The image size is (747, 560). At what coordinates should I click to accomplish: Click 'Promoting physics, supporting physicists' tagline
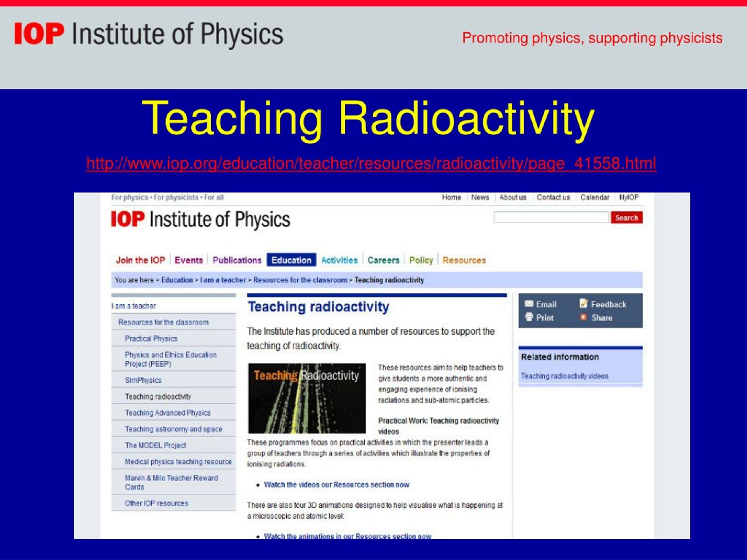[592, 38]
